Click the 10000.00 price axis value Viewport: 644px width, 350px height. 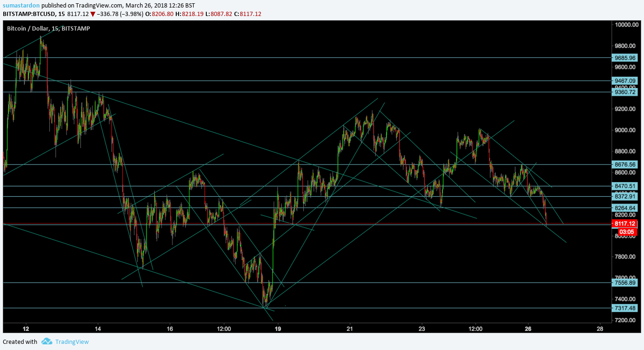[x=626, y=24]
